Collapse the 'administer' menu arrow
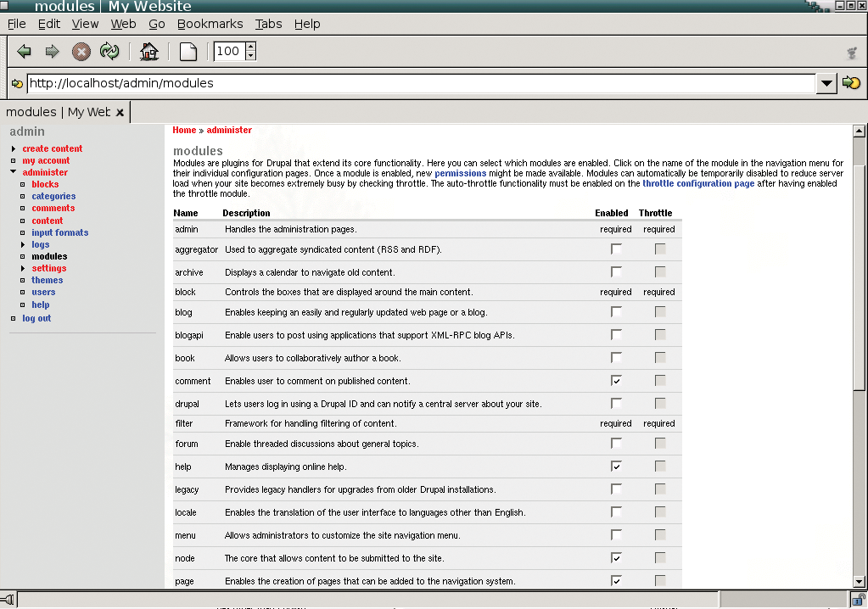Viewport: 868px width, 609px height. click(14, 172)
